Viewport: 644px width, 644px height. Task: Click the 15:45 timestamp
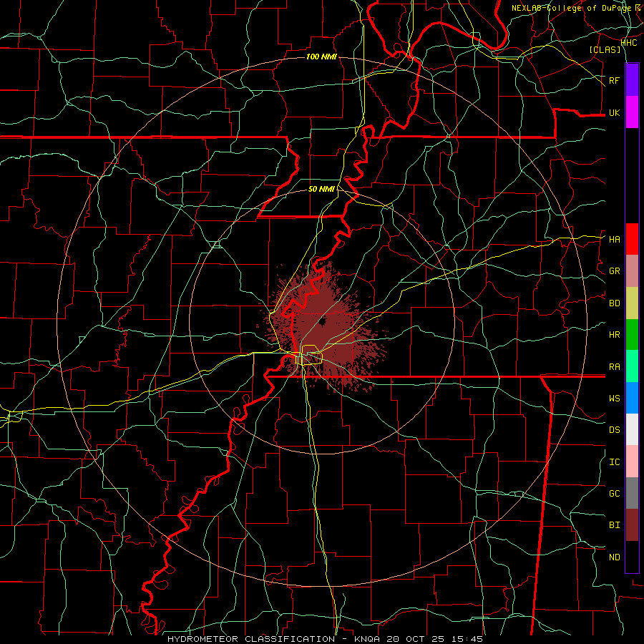click(x=467, y=639)
